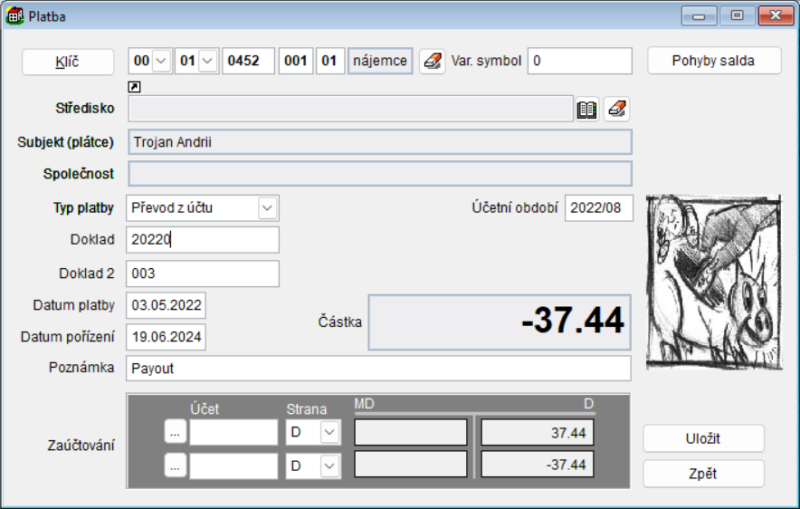This screenshot has height=509, width=800.
Task: Save the payment with Uložit
Action: click(x=703, y=439)
